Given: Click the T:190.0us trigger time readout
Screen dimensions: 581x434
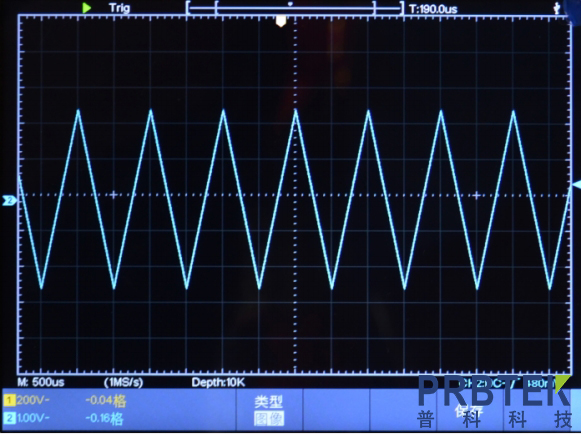Looking at the screenshot, I should [x=434, y=9].
